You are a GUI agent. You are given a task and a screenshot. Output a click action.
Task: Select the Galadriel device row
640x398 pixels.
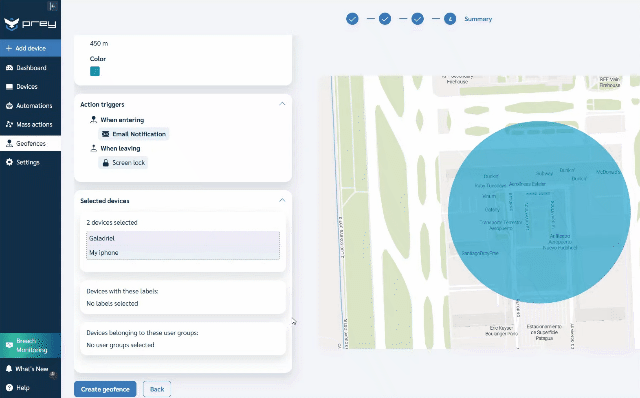tap(183, 238)
